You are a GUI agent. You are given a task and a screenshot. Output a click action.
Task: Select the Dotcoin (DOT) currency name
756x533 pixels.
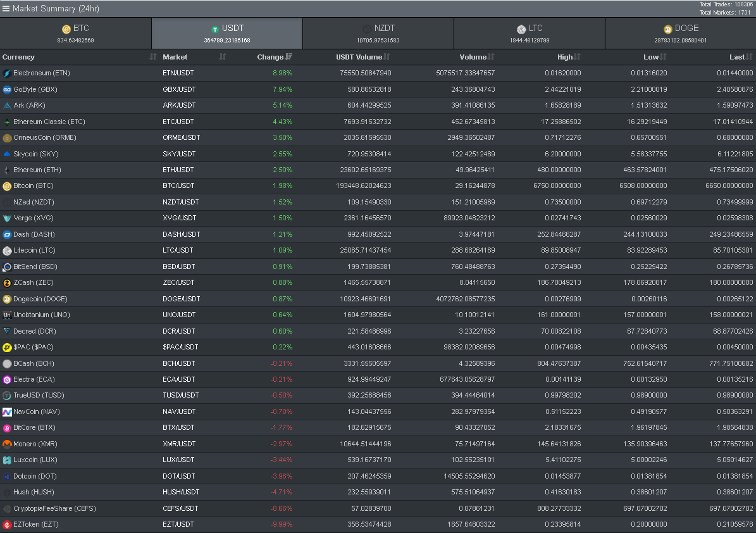(x=35, y=476)
